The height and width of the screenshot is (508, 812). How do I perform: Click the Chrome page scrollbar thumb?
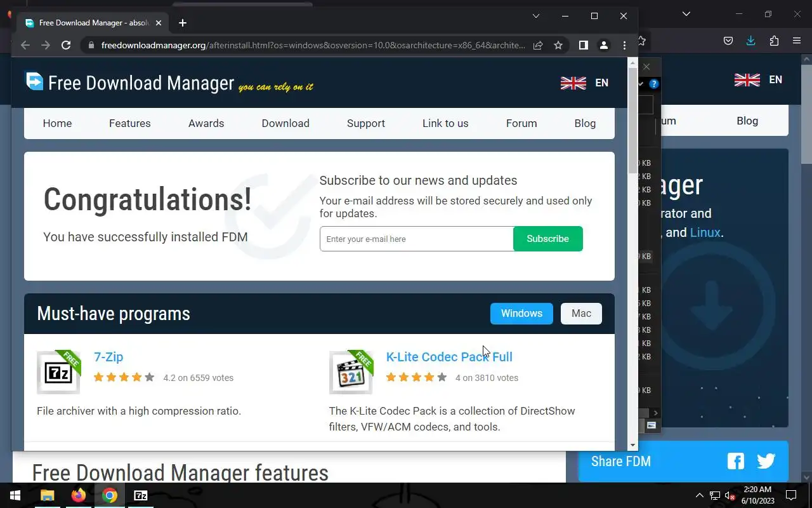coord(632,120)
